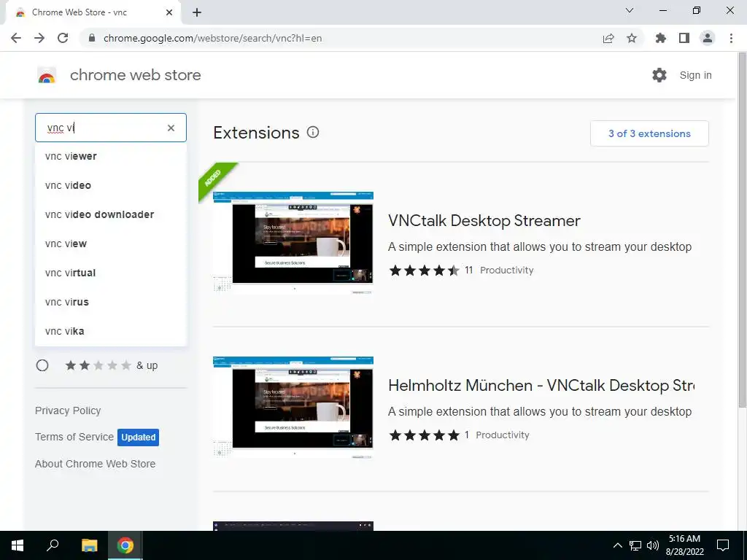
Task: Open the Terms of Service link
Action: [74, 437]
